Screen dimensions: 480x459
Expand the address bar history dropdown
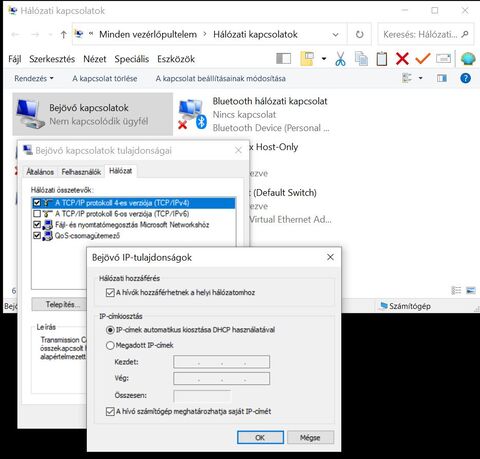click(x=335, y=34)
